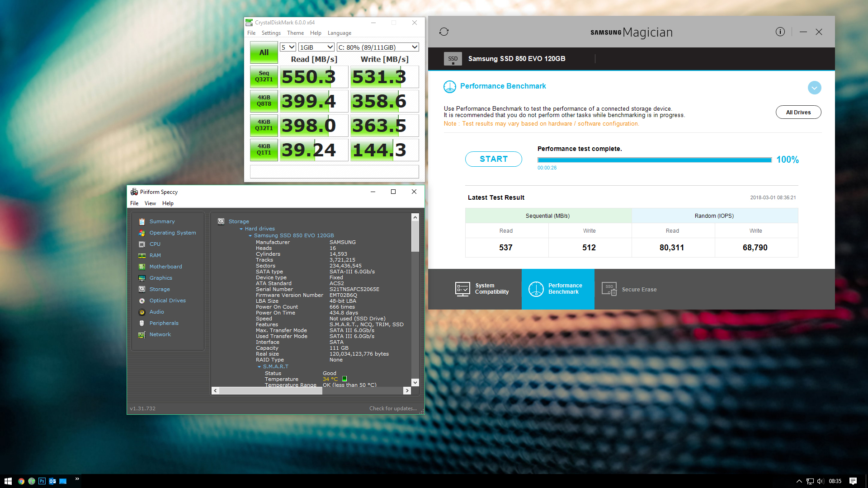Screen dimensions: 868x488
Task: Click Speccy horizontal scrollbar right arrow
Action: coord(407,390)
